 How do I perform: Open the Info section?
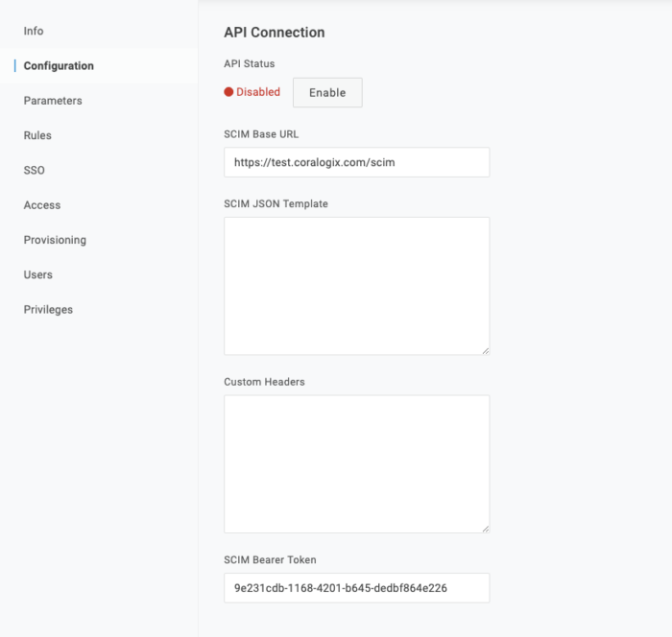coord(34,31)
